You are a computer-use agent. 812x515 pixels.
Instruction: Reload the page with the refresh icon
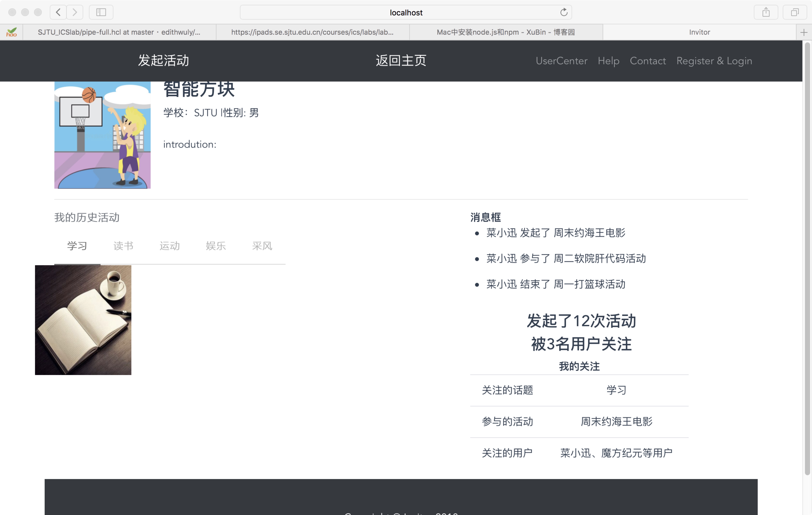point(564,13)
